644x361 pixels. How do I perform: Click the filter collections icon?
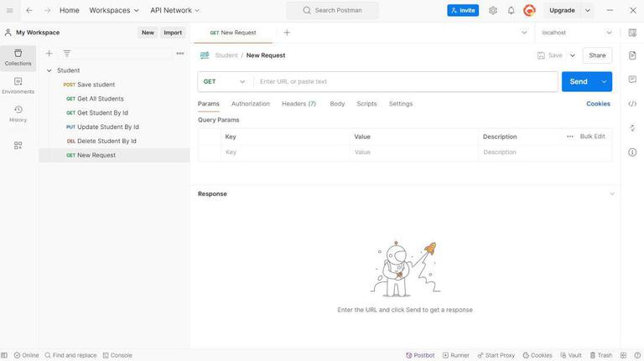pyautogui.click(x=67, y=54)
